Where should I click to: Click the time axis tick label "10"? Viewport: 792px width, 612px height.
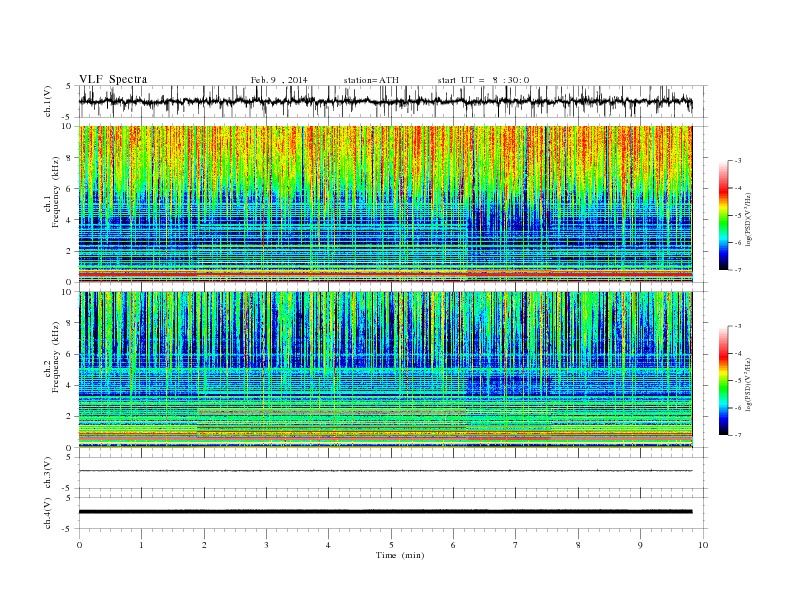[x=703, y=545]
